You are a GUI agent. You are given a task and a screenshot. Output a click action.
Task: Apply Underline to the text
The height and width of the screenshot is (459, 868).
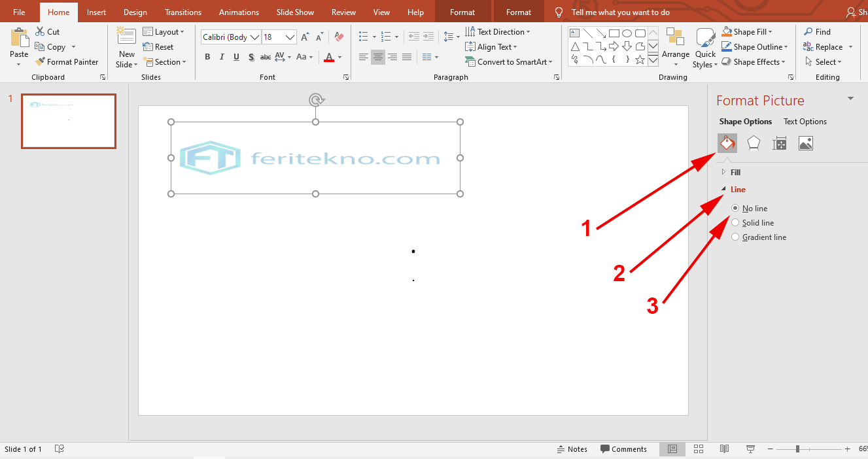(x=236, y=57)
